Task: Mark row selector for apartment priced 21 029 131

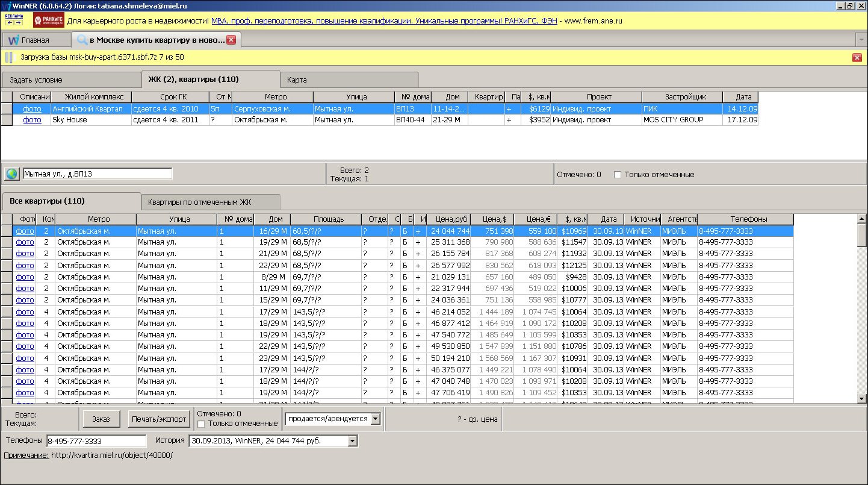Action: point(7,277)
